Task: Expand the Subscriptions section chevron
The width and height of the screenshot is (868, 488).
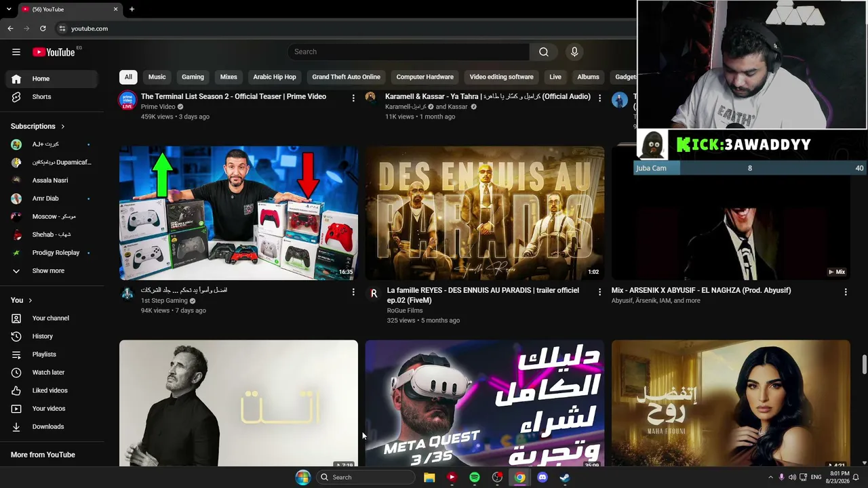Action: coord(63,127)
